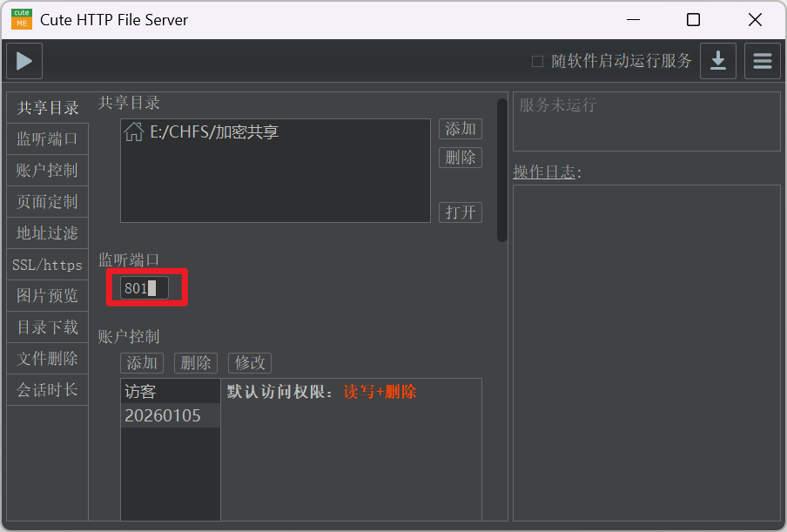Click the 服务未运行 status box

(x=647, y=121)
